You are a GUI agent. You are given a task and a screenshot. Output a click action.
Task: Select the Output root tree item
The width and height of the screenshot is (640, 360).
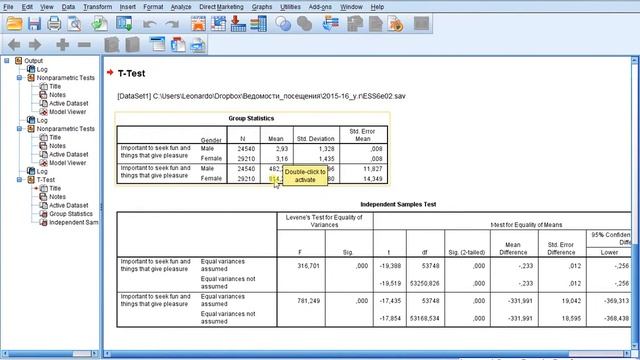33,61
